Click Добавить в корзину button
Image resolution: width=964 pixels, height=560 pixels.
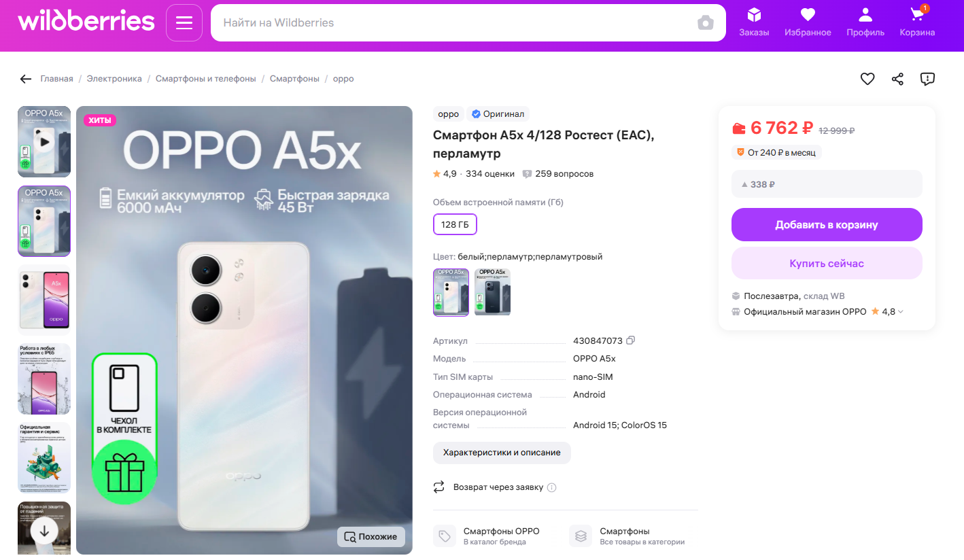pyautogui.click(x=827, y=225)
